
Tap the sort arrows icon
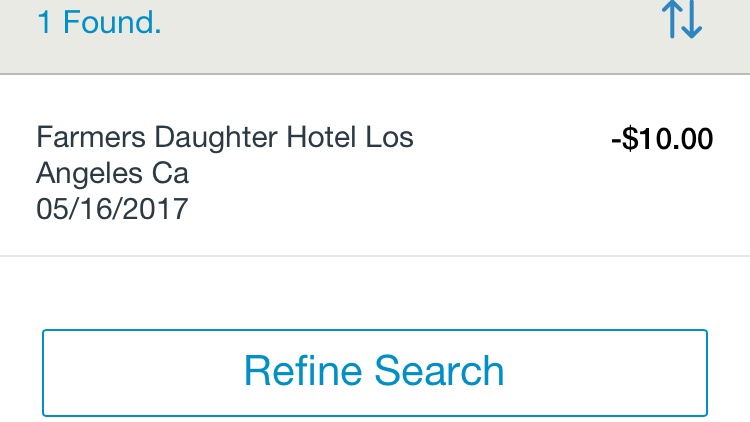(x=682, y=19)
